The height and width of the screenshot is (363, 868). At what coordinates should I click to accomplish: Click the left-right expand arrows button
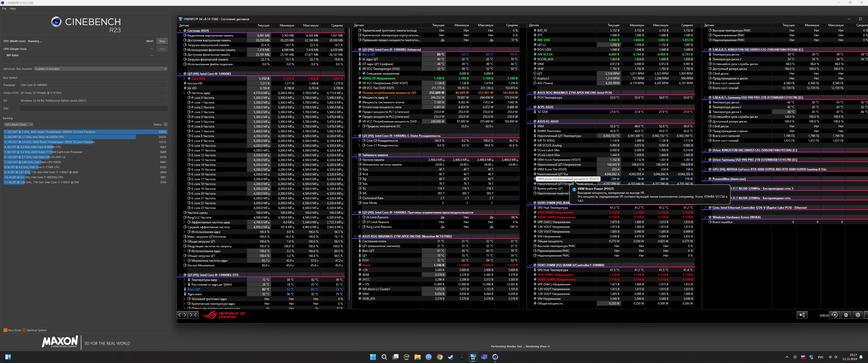click(182, 315)
